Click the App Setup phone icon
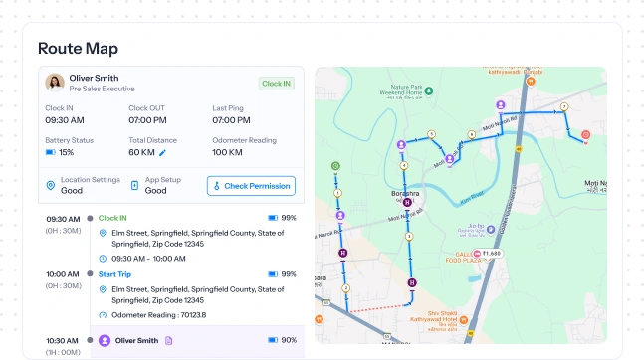 pyautogui.click(x=134, y=186)
